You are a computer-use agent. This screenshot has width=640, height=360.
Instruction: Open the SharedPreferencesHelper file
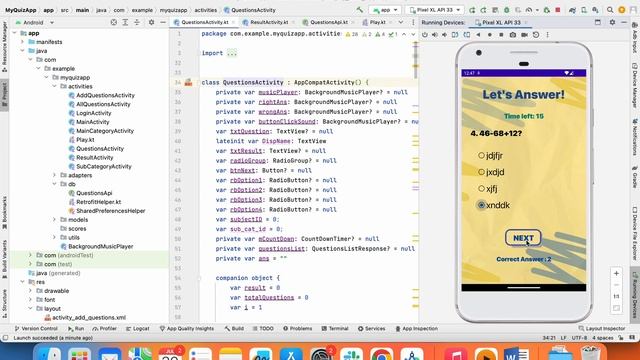click(110, 211)
